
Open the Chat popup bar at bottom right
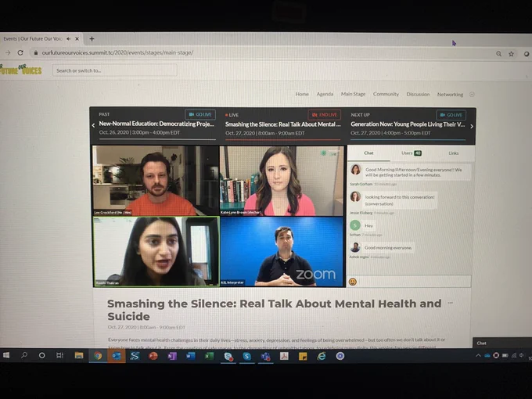pyautogui.click(x=502, y=343)
